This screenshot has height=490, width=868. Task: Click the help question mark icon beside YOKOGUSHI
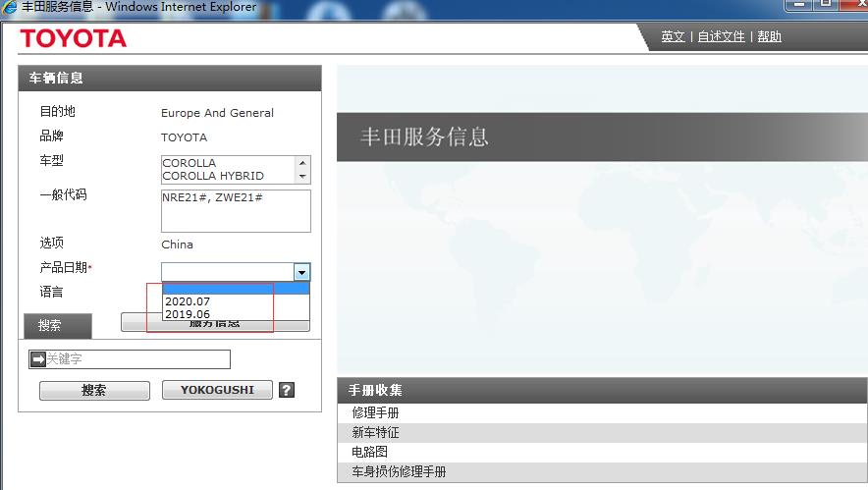[x=286, y=390]
